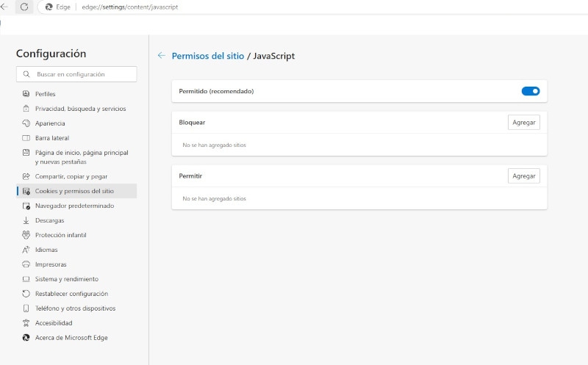Click Agregar in the Bloquear section

tap(523, 122)
